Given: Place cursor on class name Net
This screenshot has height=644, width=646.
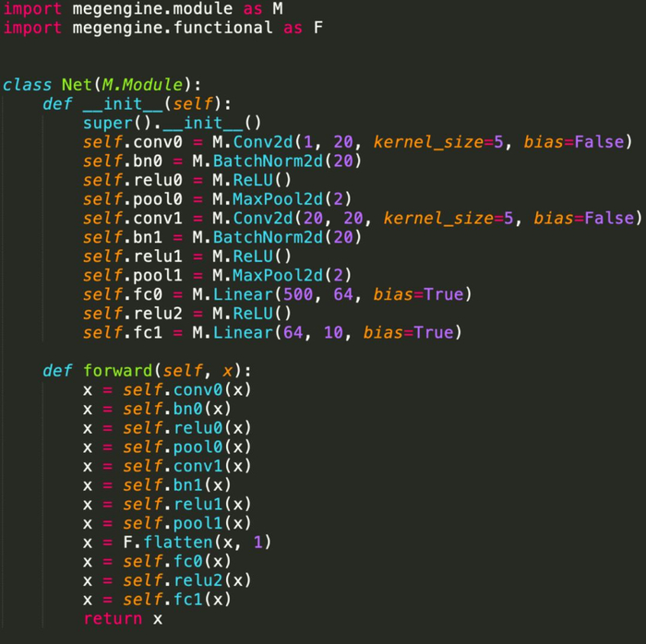Looking at the screenshot, I should (77, 85).
